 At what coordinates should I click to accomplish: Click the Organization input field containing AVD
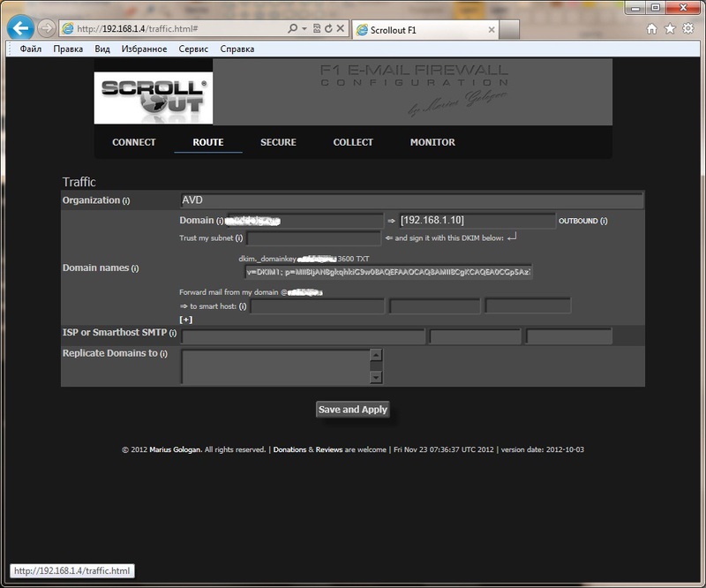(411, 200)
